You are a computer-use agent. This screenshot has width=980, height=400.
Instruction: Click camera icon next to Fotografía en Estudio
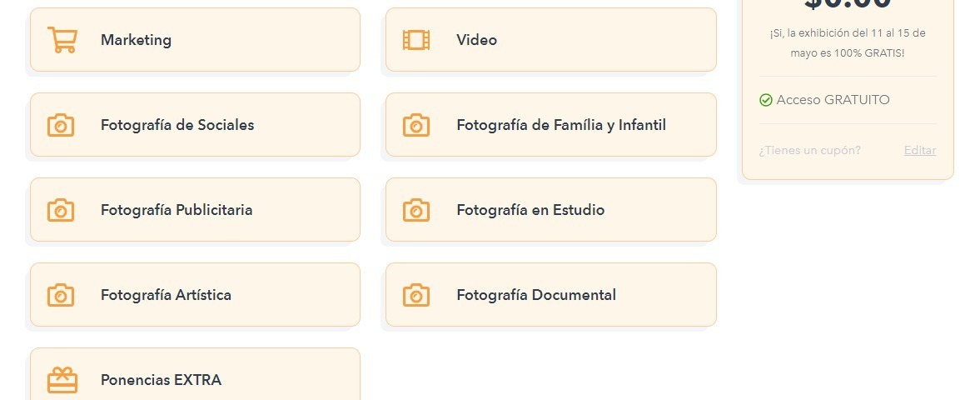click(416, 210)
